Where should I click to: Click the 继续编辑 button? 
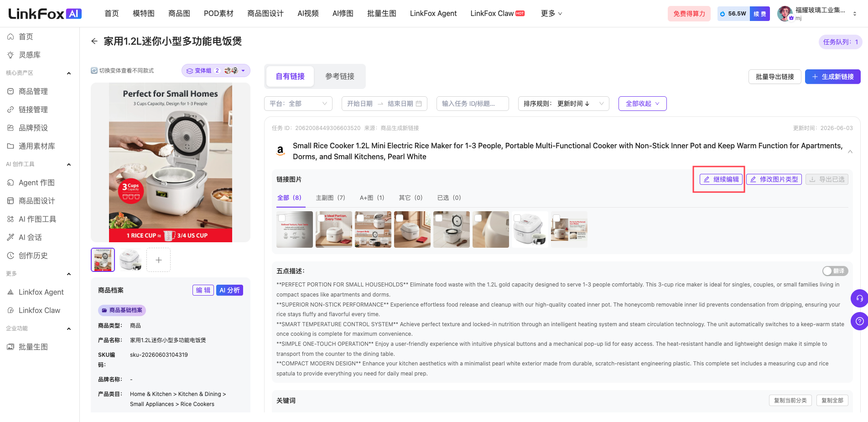721,179
